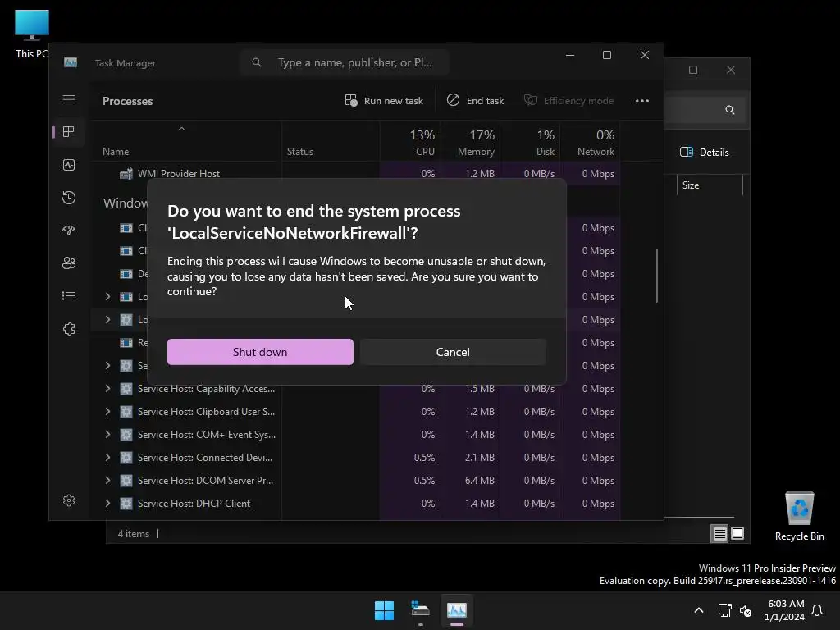Screen dimensions: 840x630
Task: Click search magnifier icon in Task Manager
Action: [x=257, y=62]
